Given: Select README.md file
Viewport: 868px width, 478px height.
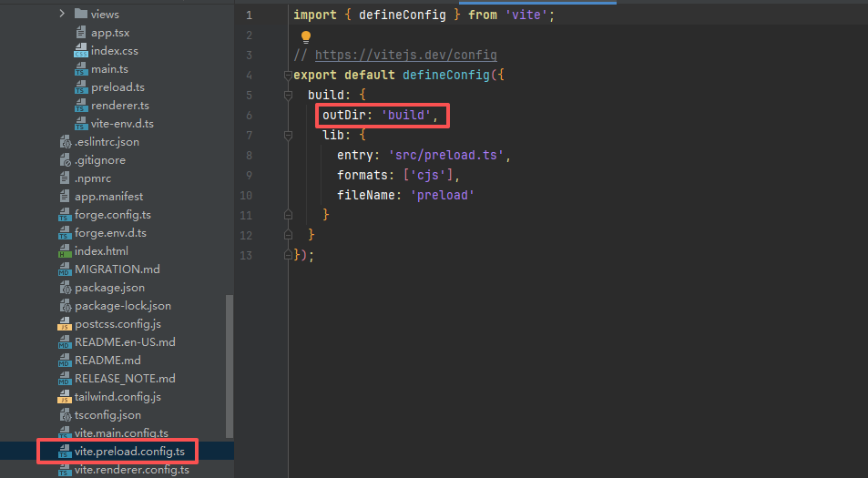Looking at the screenshot, I should click(108, 361).
